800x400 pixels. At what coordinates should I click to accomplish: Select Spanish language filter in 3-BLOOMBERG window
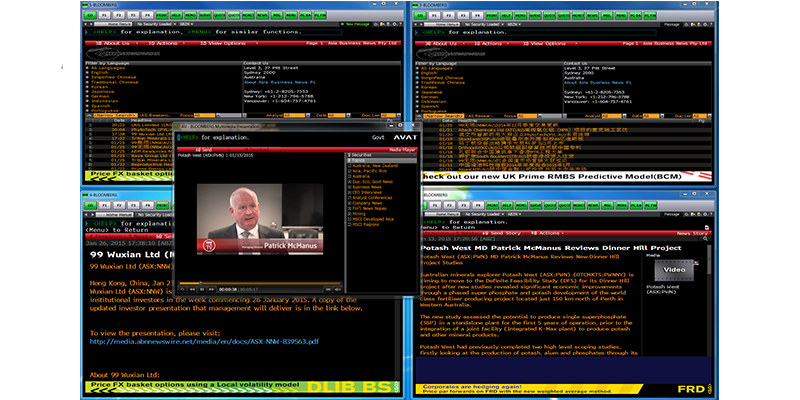tap(431, 106)
